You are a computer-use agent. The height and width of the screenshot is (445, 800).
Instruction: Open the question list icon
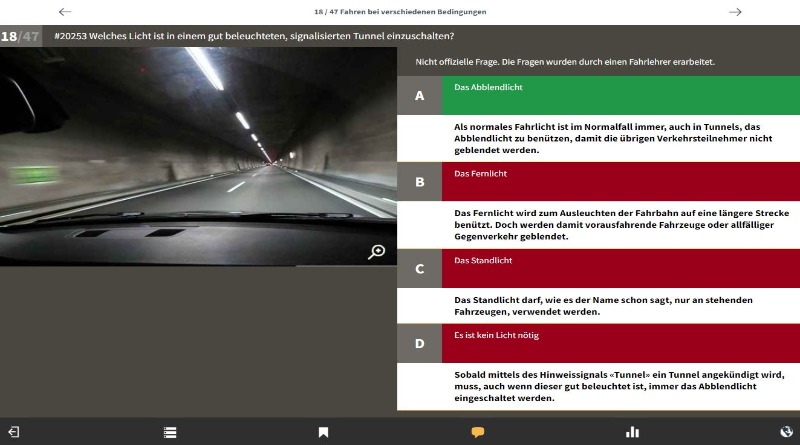[170, 432]
